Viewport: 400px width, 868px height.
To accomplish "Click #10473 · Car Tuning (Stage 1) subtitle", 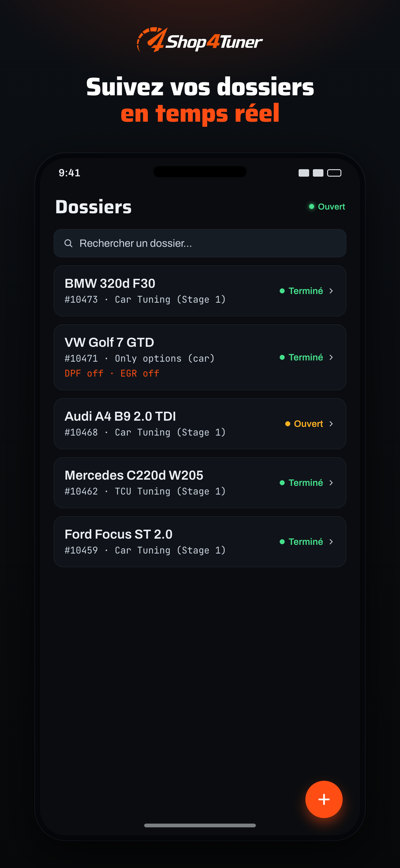I will (x=145, y=300).
